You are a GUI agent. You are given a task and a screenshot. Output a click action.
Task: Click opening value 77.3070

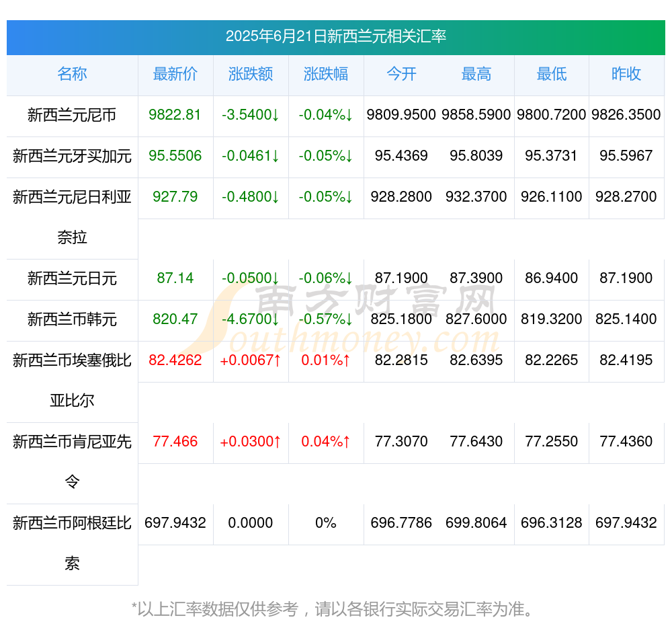pos(401,441)
